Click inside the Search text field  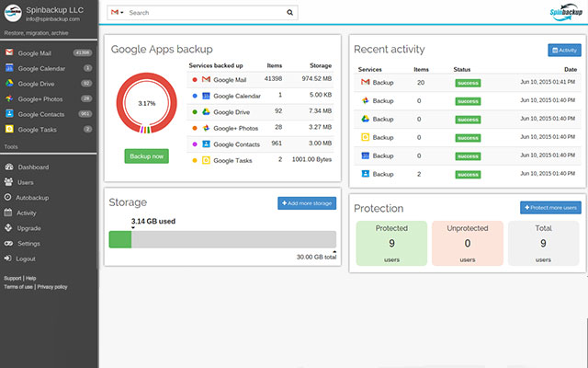coord(207,14)
